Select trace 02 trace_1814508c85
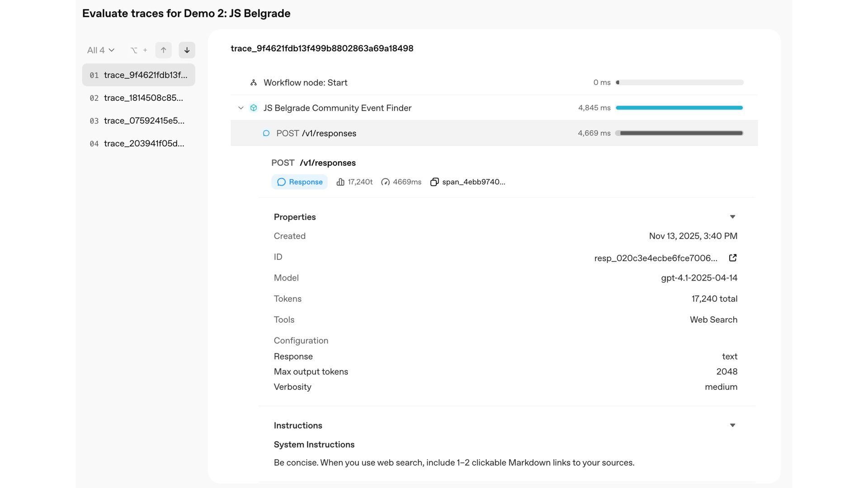Screen dimensions: 868x488 (138, 98)
